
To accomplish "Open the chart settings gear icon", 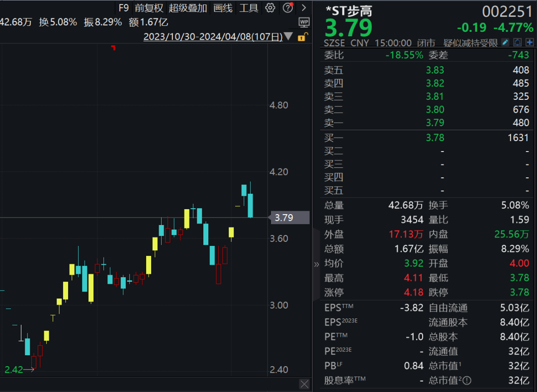I will point(270,8).
